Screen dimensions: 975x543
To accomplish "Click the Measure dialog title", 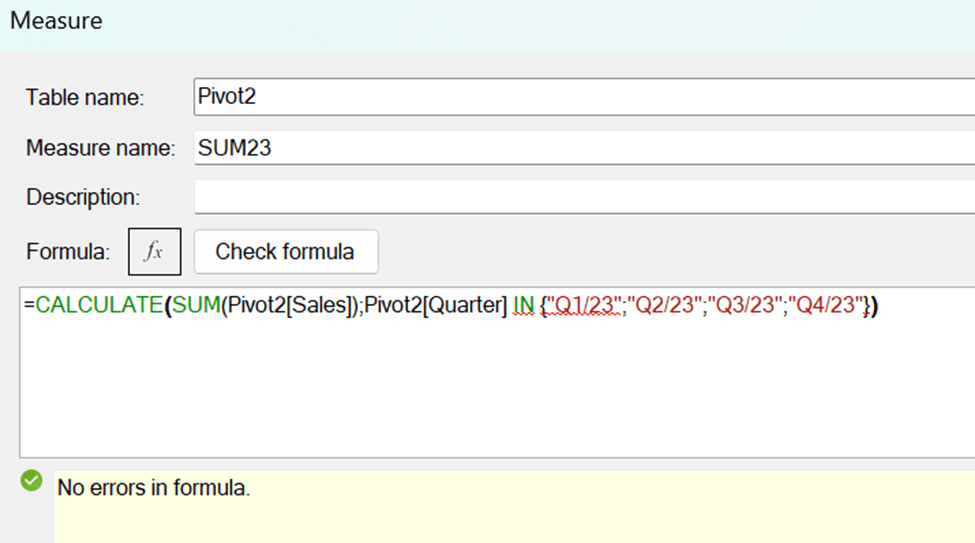I will [56, 19].
